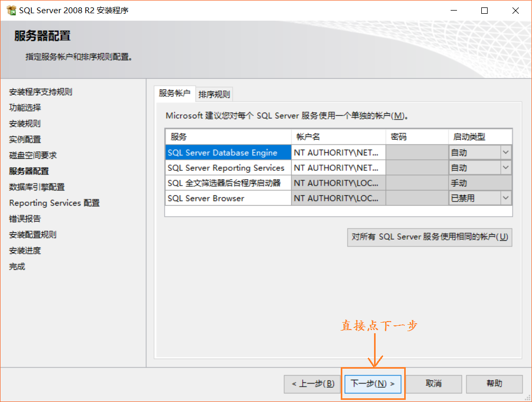This screenshot has width=532, height=402.
Task: Cancel setup with 取消 button
Action: [x=434, y=384]
